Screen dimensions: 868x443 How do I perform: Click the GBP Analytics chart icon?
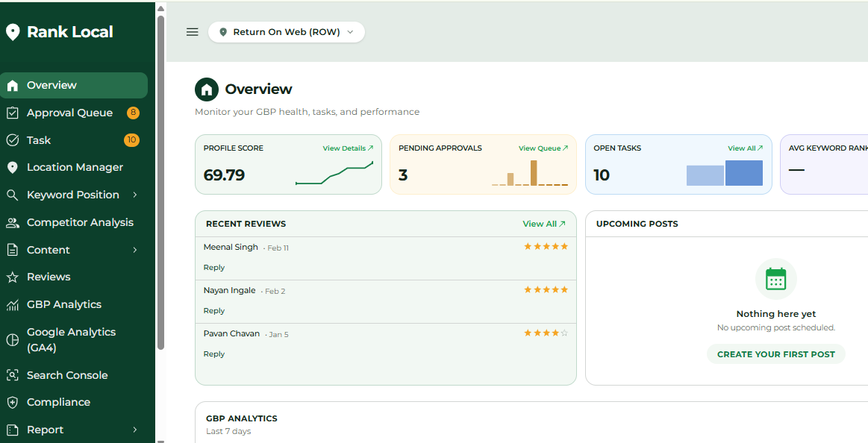[x=12, y=305]
